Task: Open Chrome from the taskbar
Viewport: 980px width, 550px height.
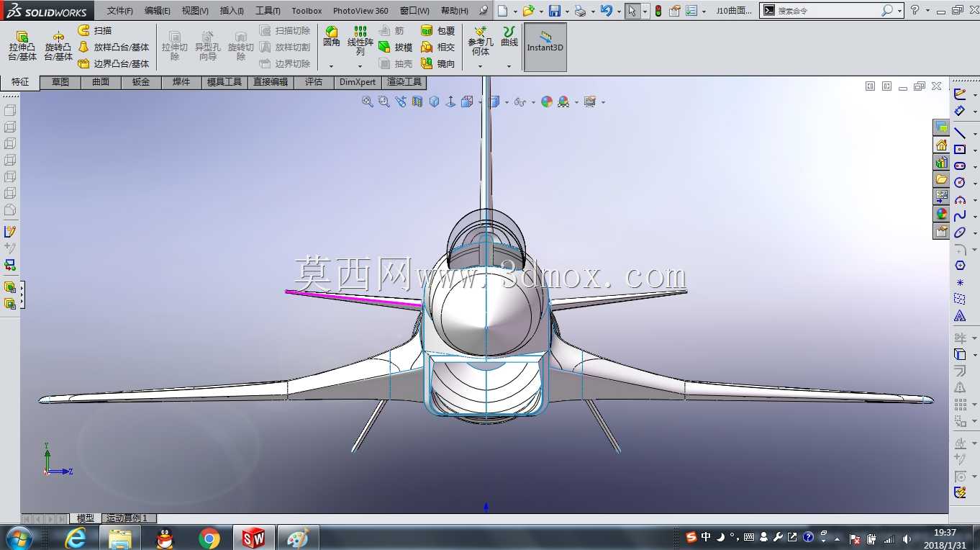Action: 209,538
